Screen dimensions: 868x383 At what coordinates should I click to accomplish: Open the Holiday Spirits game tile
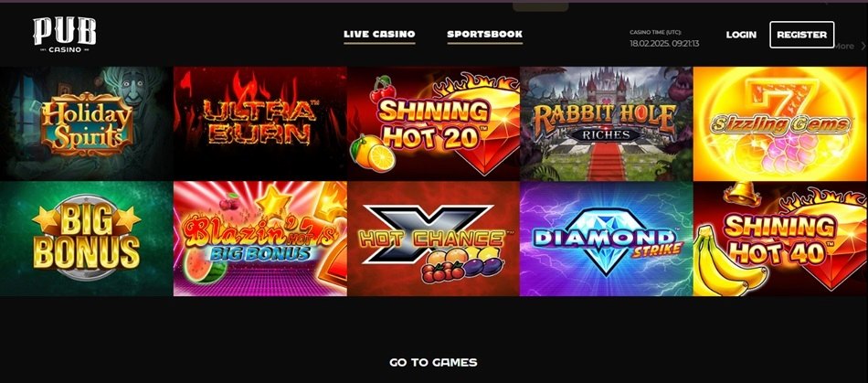[x=87, y=123]
